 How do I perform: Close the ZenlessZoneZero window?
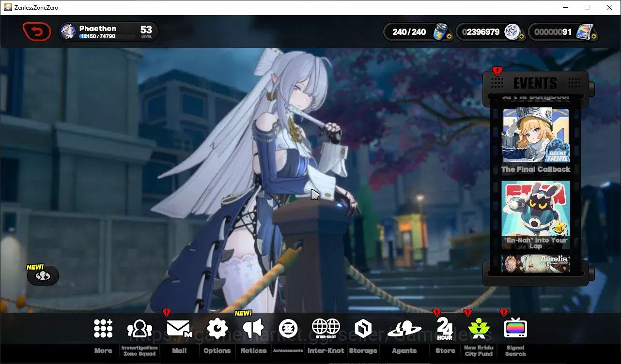point(609,7)
